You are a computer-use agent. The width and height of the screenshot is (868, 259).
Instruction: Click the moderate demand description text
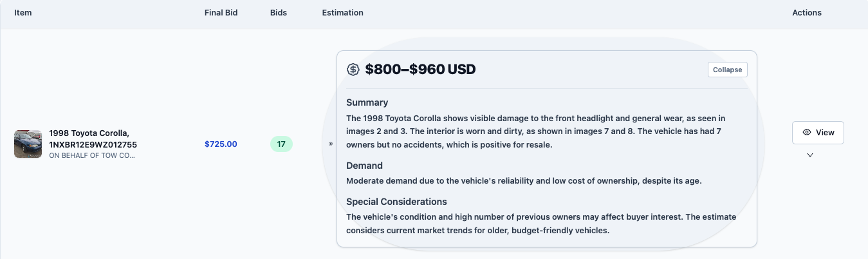click(524, 181)
